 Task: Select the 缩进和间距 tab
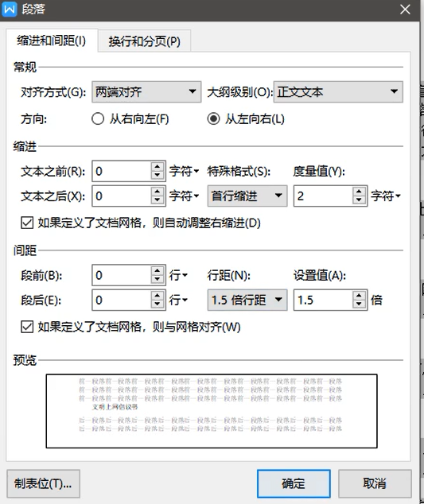(52, 41)
